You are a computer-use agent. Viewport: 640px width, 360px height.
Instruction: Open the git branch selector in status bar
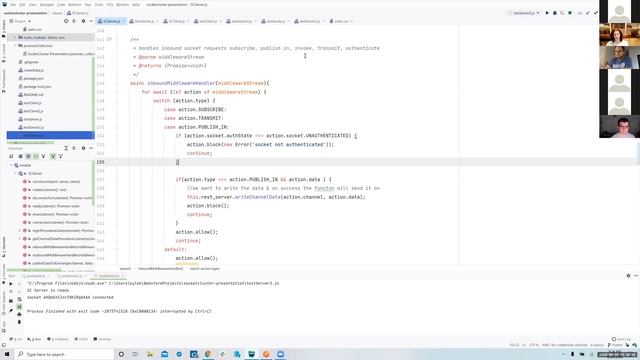[x=615, y=345]
